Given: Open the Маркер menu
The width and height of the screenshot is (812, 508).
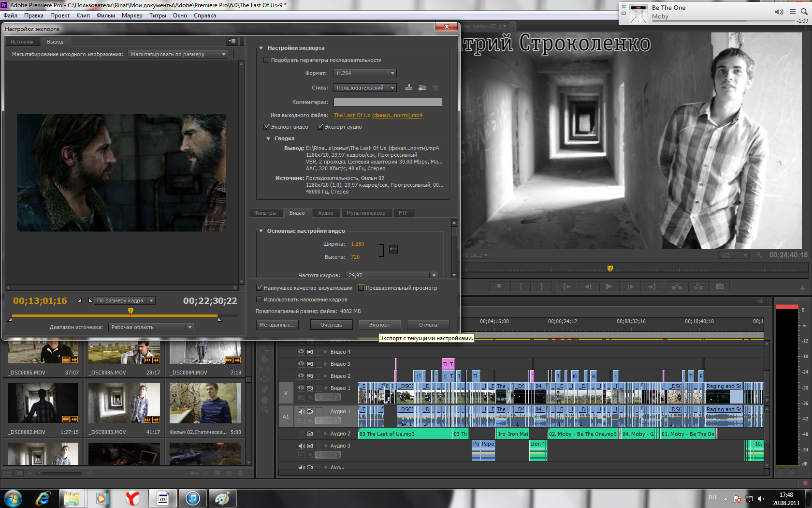Looking at the screenshot, I should (x=132, y=15).
